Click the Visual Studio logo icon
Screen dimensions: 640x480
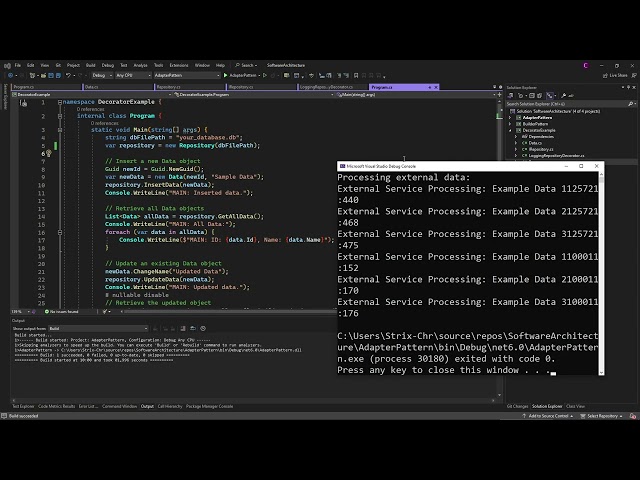point(7,65)
